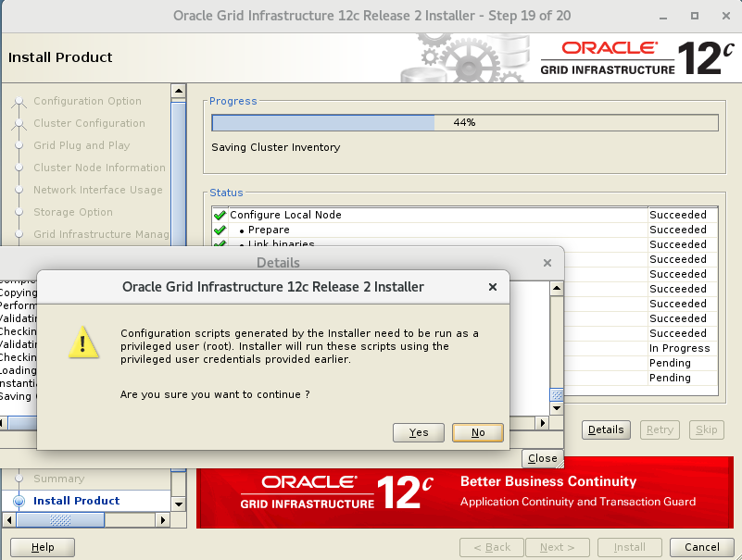The height and width of the screenshot is (560, 742).
Task: Click the Prepare status row text
Action: point(269,230)
